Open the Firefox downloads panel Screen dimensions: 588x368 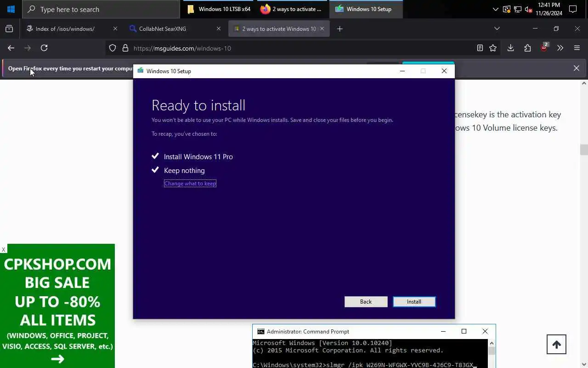pyautogui.click(x=510, y=48)
